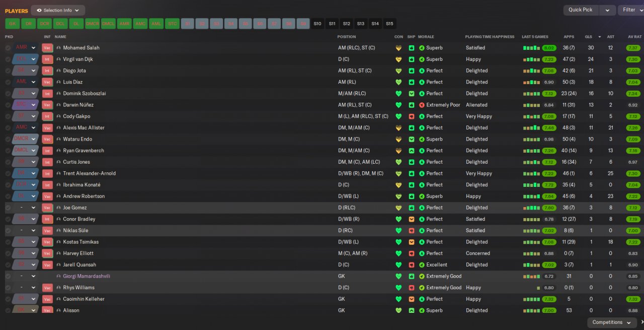The width and height of the screenshot is (644, 330).
Task: Click Harvey Elliott's Concerned playing time status
Action: (x=478, y=253)
